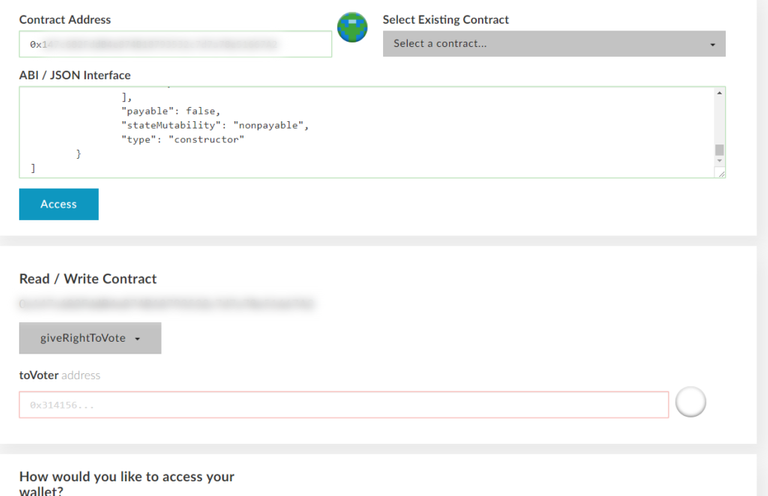The height and width of the screenshot is (496, 768).
Task: Click the Select Existing Contract label
Action: [x=446, y=20]
